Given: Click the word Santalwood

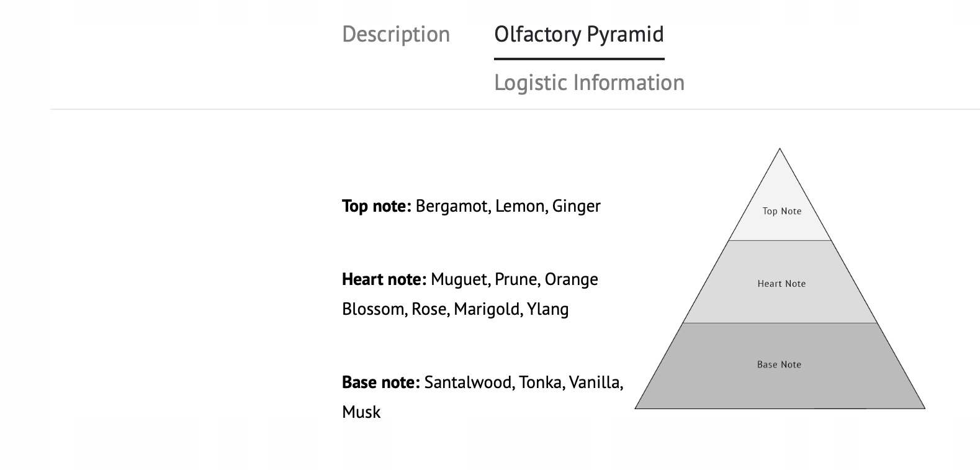Looking at the screenshot, I should pos(469,382).
